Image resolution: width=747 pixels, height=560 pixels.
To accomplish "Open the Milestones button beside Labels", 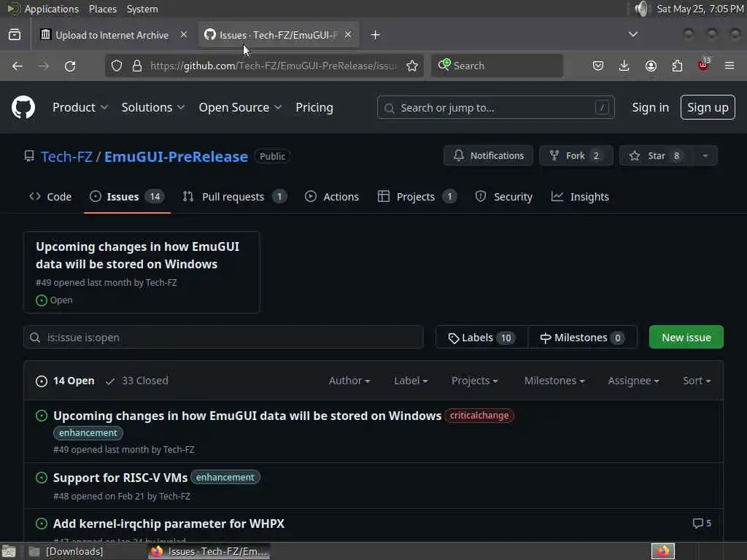I will 582,338.
